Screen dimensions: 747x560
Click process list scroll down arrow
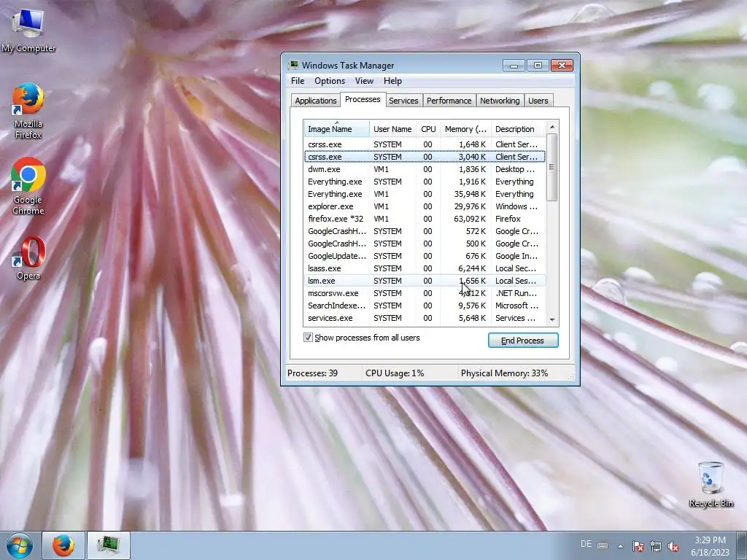click(552, 319)
